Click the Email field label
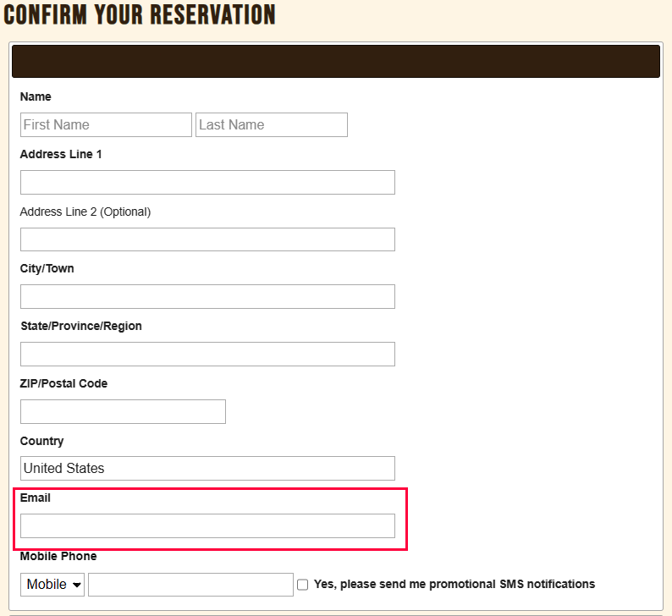 coord(36,498)
